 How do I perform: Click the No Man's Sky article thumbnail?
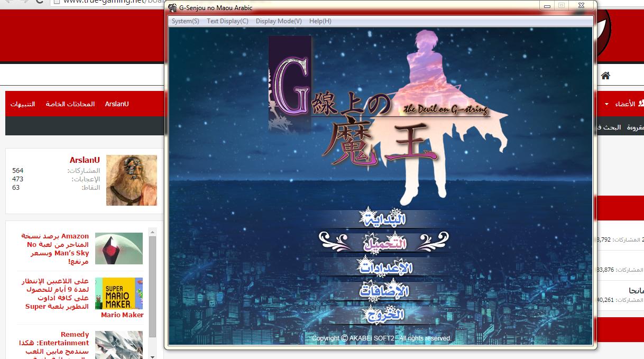(119, 248)
